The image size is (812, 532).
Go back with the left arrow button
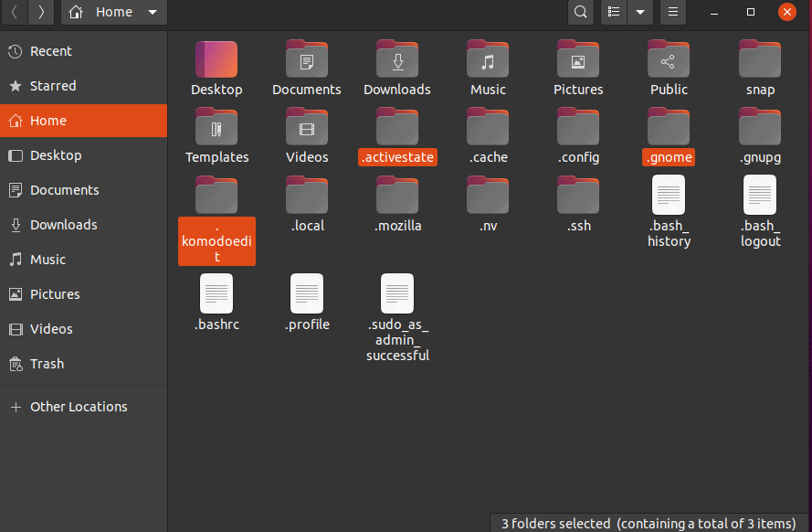point(15,13)
